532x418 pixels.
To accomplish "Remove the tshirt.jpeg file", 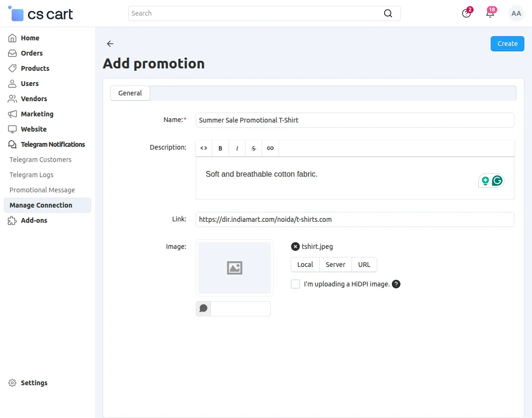I will (x=295, y=247).
